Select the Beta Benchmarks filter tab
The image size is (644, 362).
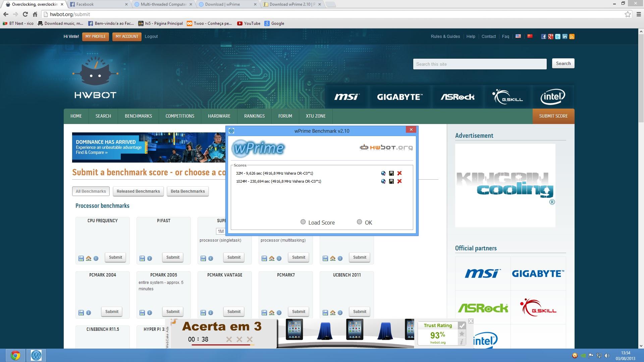(187, 191)
